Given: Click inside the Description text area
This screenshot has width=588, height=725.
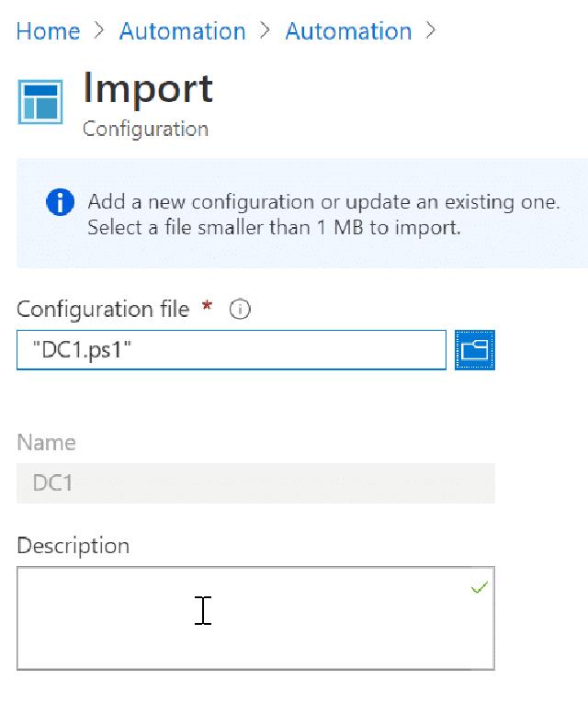Looking at the screenshot, I should [x=255, y=617].
